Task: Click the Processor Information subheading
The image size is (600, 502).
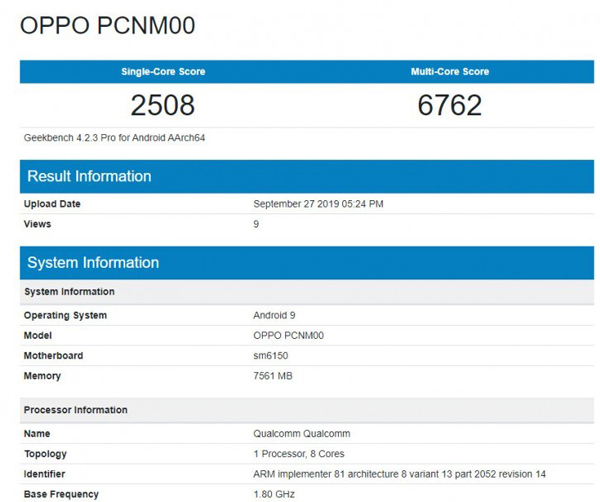Action: pos(75,410)
